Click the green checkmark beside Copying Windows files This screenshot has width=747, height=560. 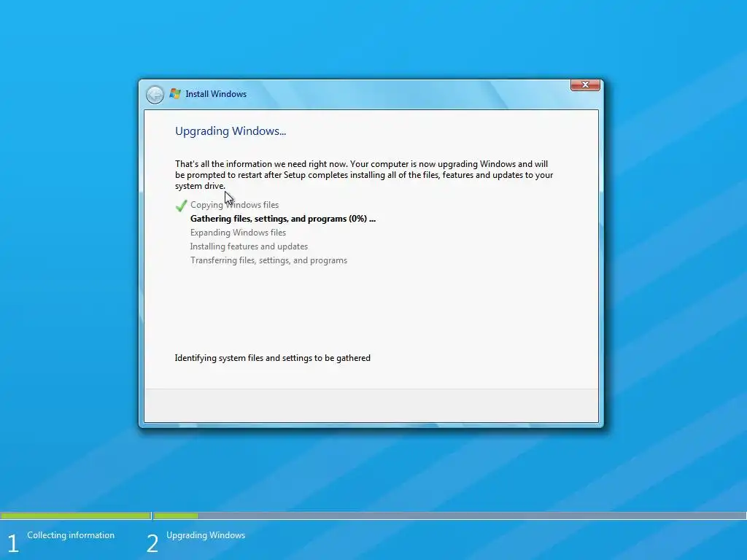(181, 206)
